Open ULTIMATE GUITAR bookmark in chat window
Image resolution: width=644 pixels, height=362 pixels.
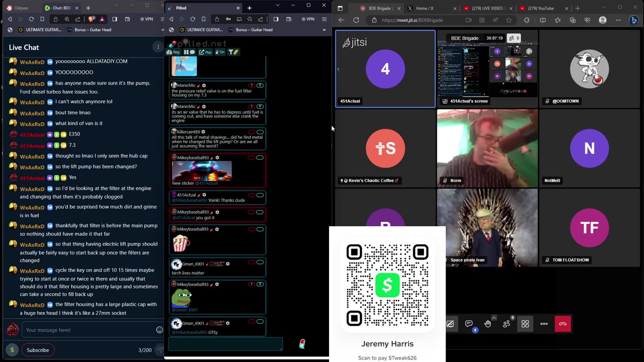(x=39, y=30)
